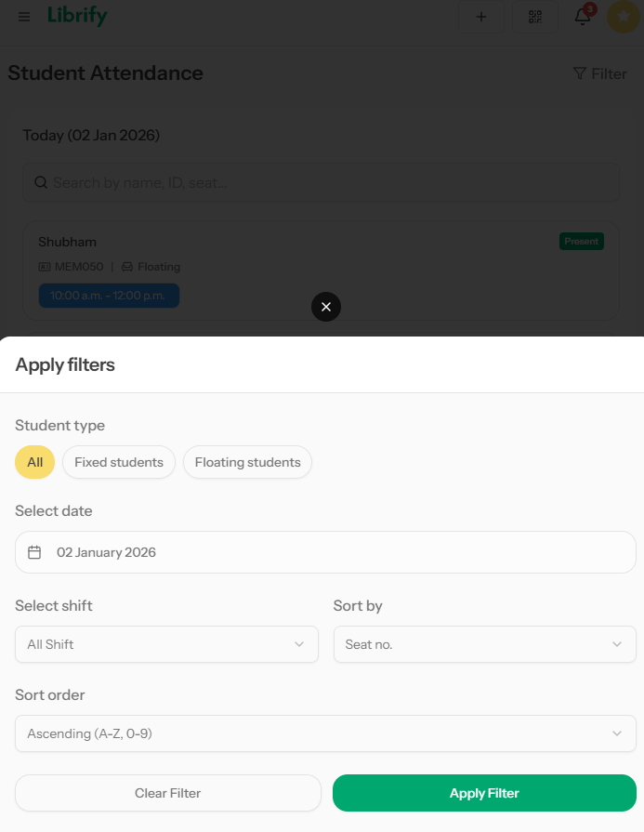Select the All student type chip
The height and width of the screenshot is (832, 644).
[34, 461]
